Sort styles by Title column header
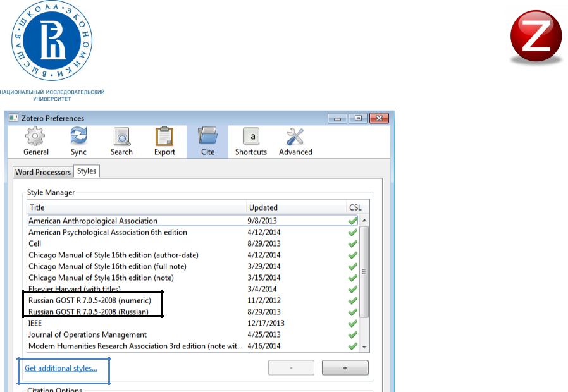 [x=137, y=207]
